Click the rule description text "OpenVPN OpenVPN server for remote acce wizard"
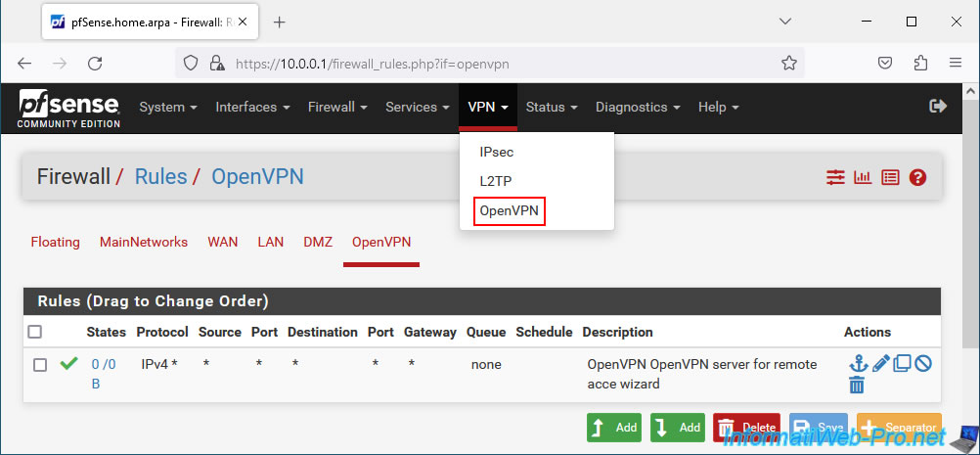 tap(702, 374)
